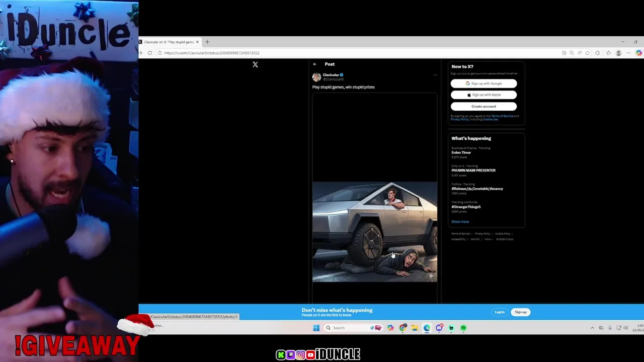Open the Windows Start menu
Screen dimensions: 644x362
pyautogui.click(x=316, y=328)
